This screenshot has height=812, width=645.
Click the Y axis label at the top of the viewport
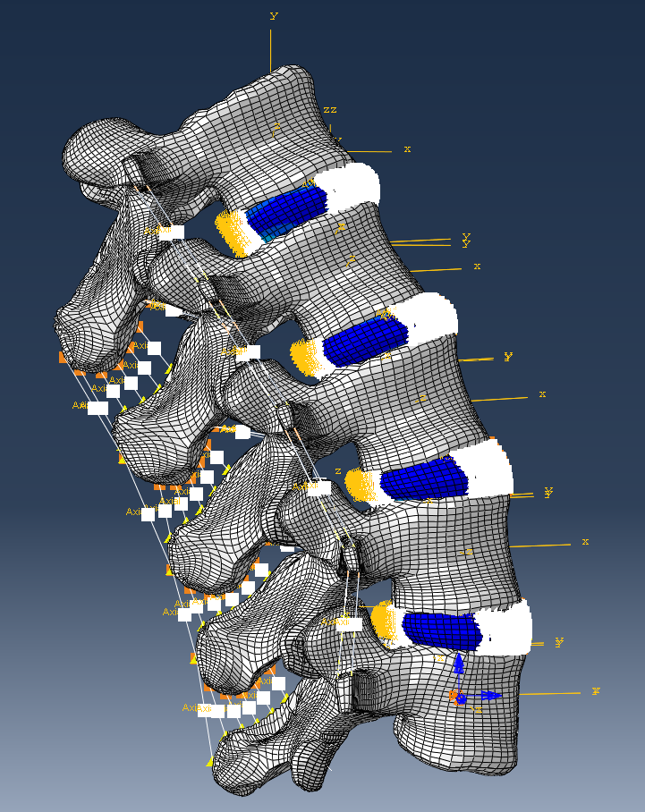pos(273,16)
